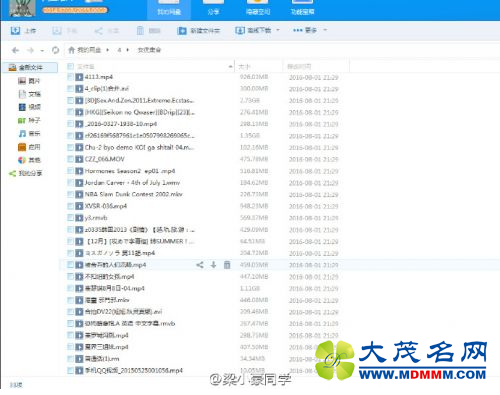Viewport: 500px width, 395px height.
Task: Go forward with the right arrow
Action: tap(30, 50)
